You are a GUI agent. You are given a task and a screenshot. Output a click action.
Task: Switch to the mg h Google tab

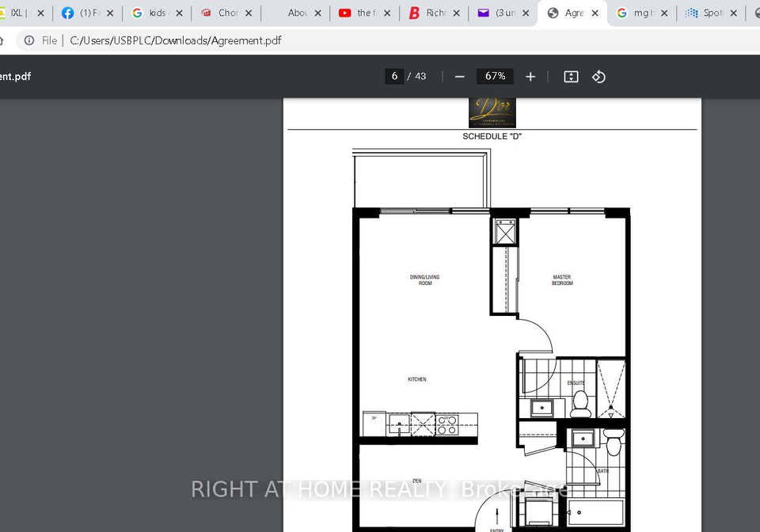pos(636,13)
